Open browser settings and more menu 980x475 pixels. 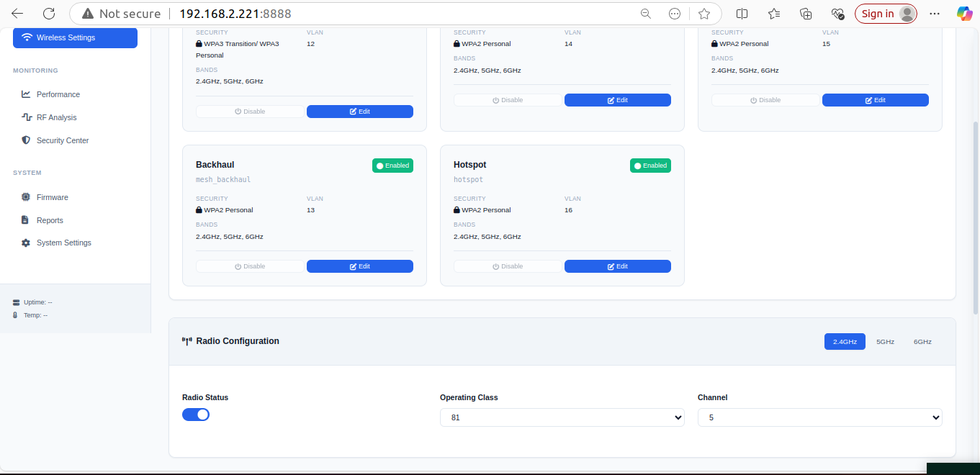(935, 14)
